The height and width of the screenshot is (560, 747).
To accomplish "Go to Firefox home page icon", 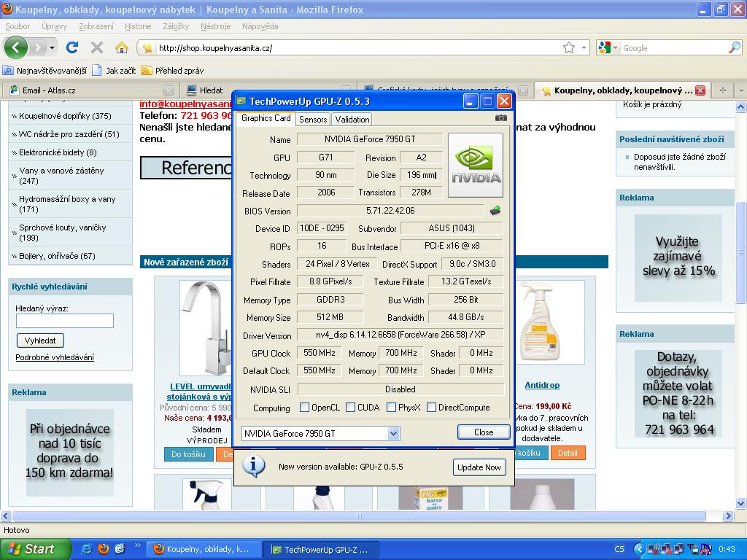I will (x=122, y=47).
